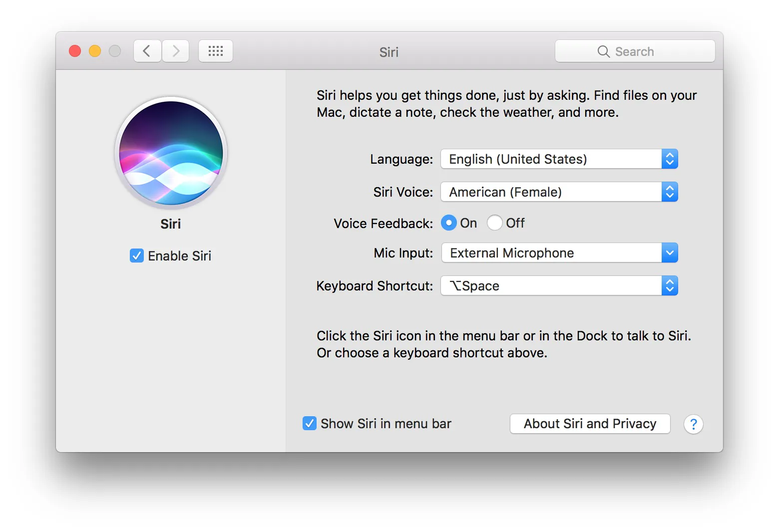The width and height of the screenshot is (779, 532).
Task: Uncheck Show Siri in menu bar
Action: pyautogui.click(x=310, y=423)
